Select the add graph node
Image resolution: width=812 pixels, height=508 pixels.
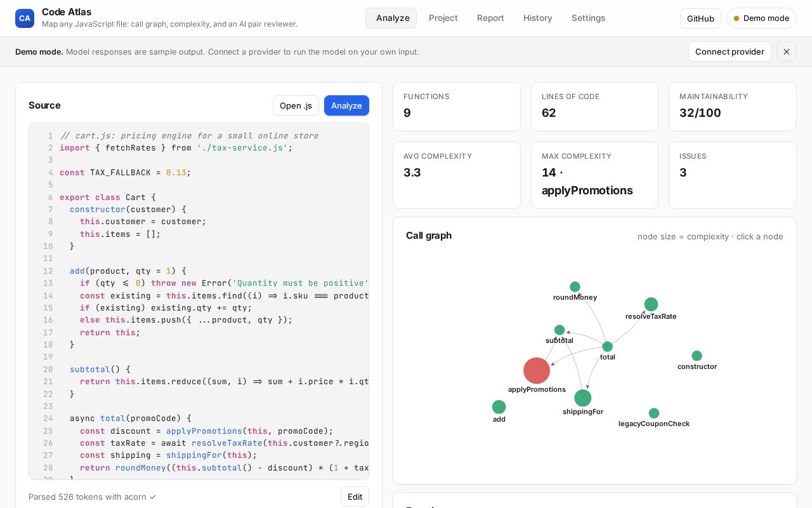pos(499,407)
